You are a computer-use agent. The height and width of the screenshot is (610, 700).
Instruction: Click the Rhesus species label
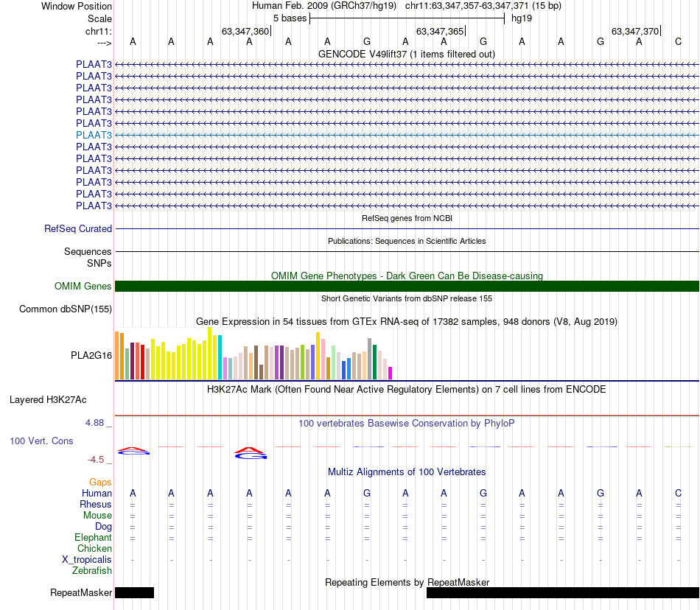[96, 504]
